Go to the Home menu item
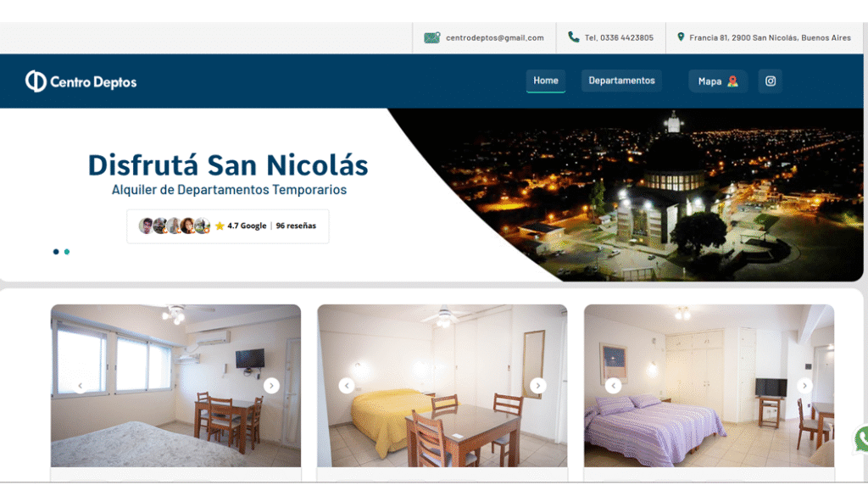This screenshot has width=868, height=496. coord(546,81)
